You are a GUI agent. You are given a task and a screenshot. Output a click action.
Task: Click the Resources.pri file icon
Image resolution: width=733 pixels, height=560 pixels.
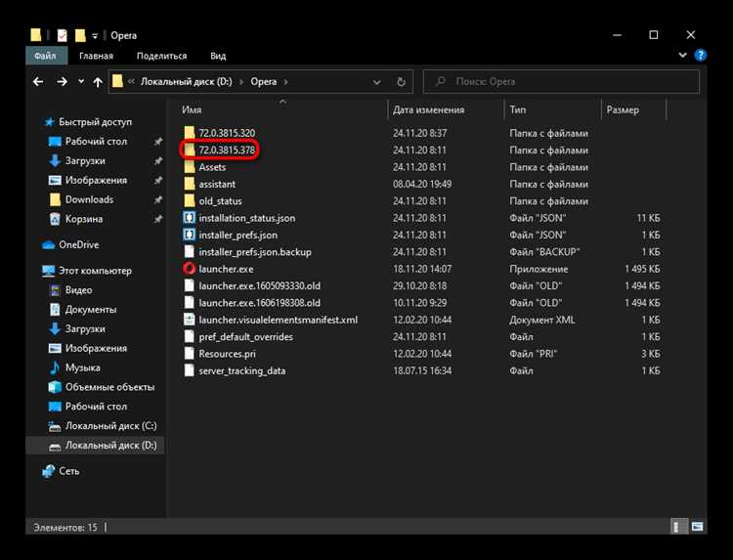coord(189,354)
